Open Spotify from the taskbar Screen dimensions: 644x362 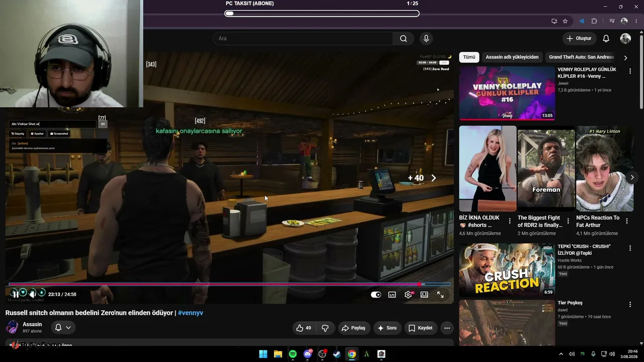[293, 354]
